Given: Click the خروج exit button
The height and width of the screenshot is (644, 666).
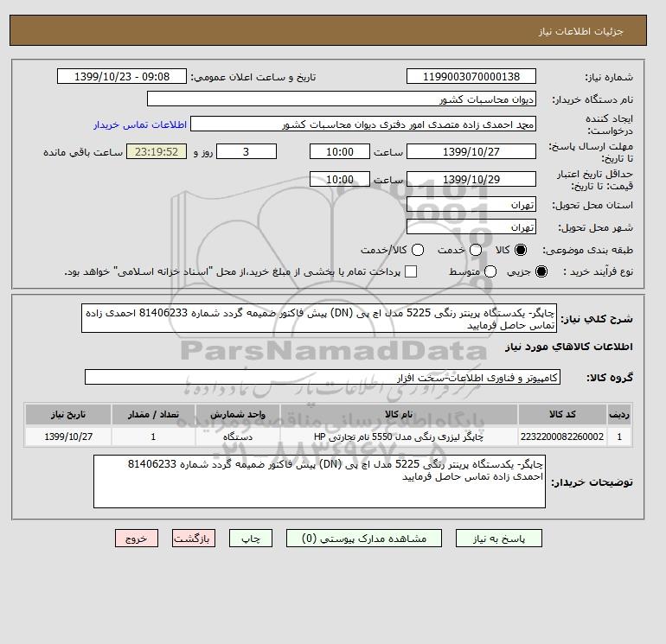Looking at the screenshot, I should 137,539.
